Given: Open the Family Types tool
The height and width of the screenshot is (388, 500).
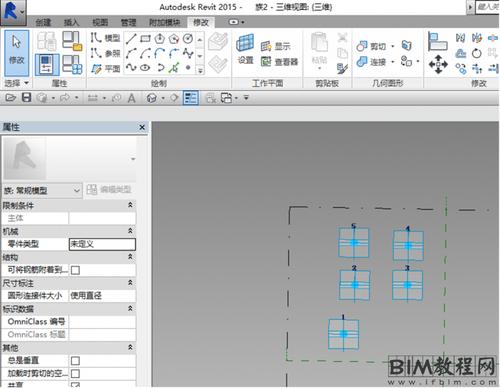Looking at the screenshot, I should (72, 65).
